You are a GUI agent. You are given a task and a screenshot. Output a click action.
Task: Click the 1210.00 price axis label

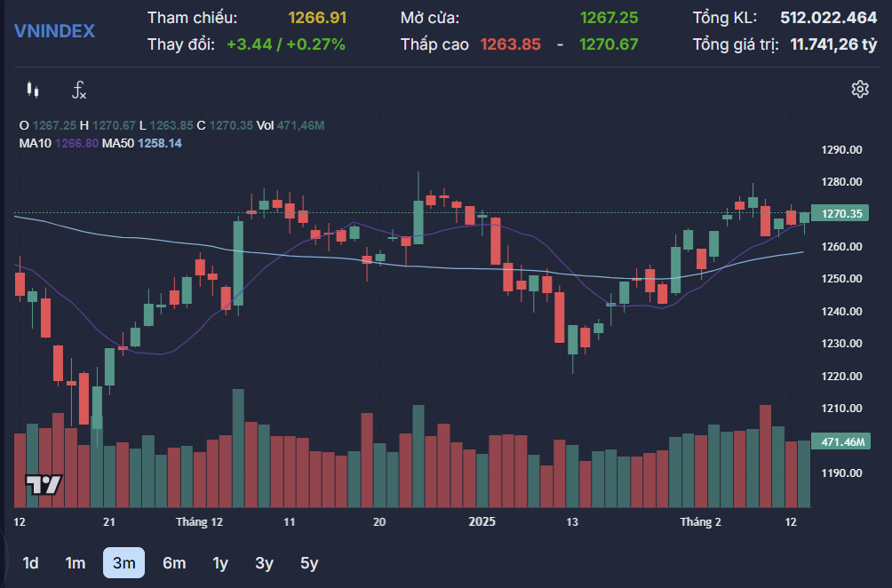pos(841,409)
